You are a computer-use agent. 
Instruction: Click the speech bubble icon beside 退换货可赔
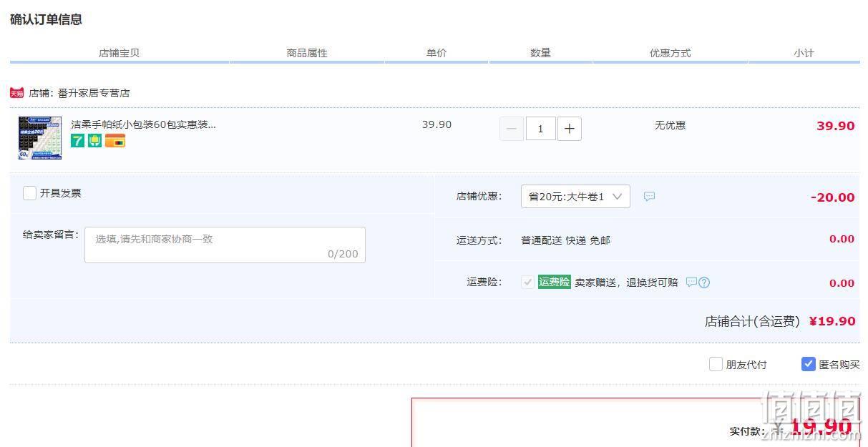[x=691, y=282]
